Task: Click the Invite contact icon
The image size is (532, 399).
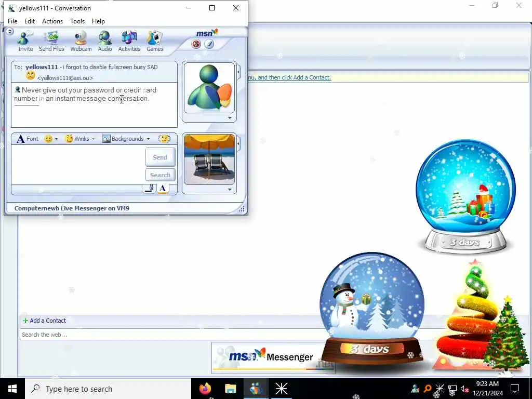Action: click(25, 41)
